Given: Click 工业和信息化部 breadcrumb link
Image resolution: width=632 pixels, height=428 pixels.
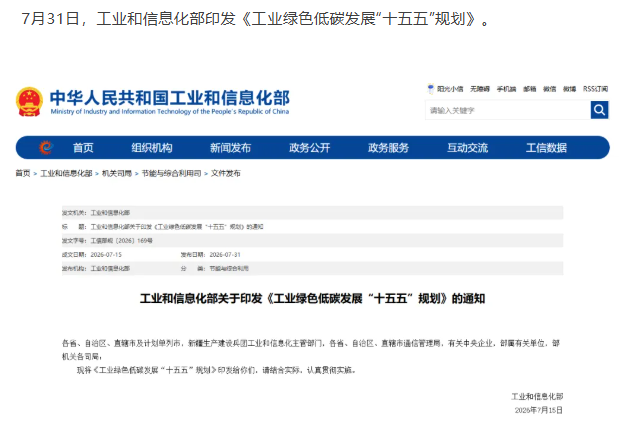Looking at the screenshot, I should pos(67,173).
